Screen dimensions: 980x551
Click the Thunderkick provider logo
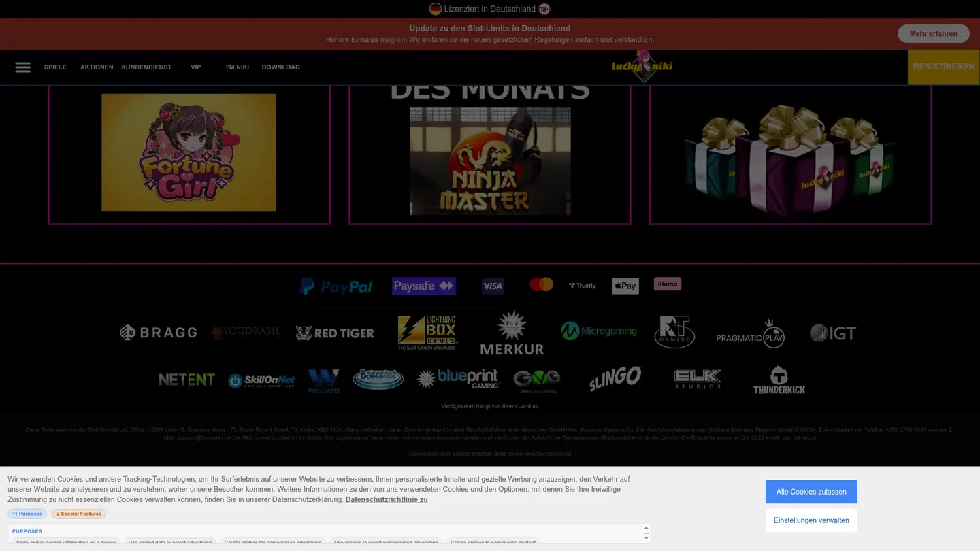pos(779,380)
